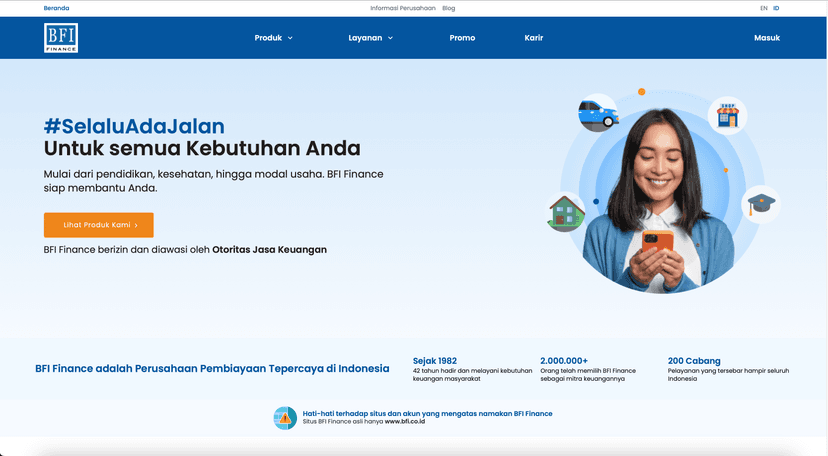Image resolution: width=828 pixels, height=456 pixels.
Task: Click the www.bfi.co.id address text
Action: [x=404, y=422]
